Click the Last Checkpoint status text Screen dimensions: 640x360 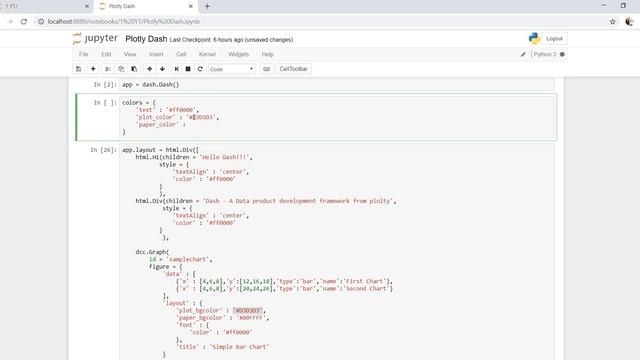231,40
